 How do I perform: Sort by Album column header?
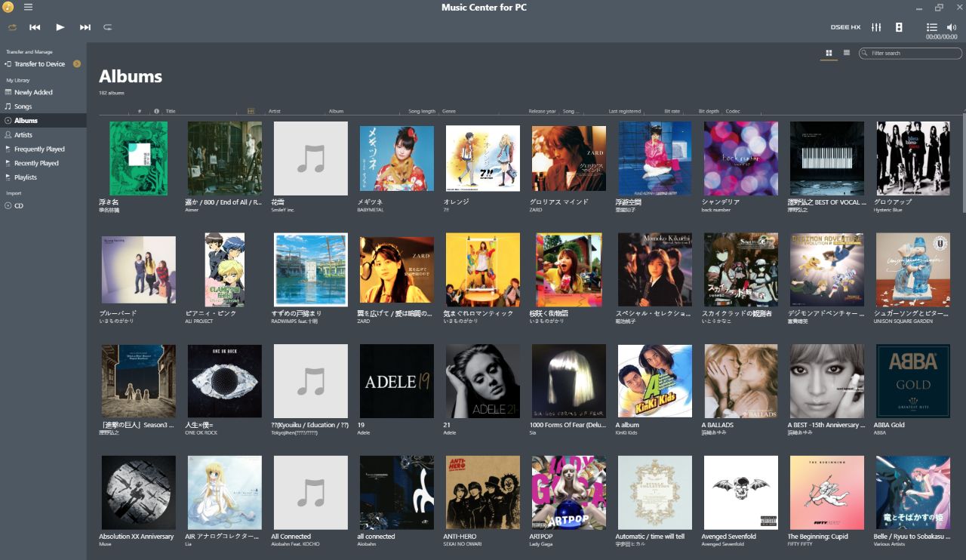coord(336,111)
